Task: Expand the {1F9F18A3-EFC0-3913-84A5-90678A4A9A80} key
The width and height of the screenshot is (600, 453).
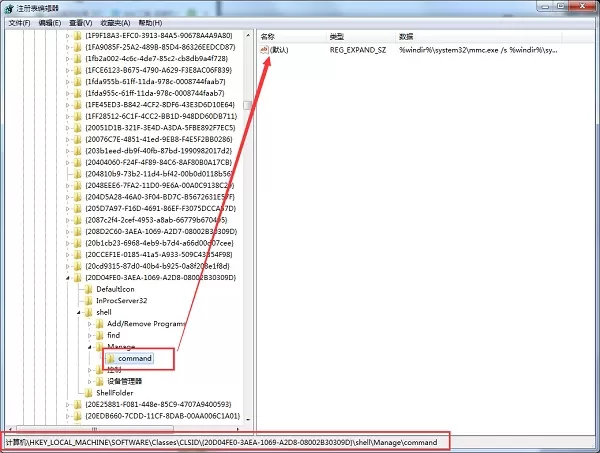Action: coord(68,36)
